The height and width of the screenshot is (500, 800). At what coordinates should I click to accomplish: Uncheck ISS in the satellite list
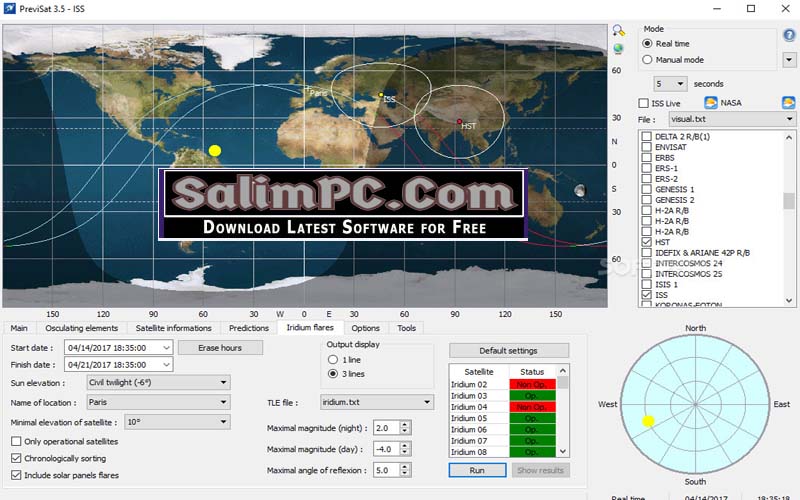[x=646, y=295]
